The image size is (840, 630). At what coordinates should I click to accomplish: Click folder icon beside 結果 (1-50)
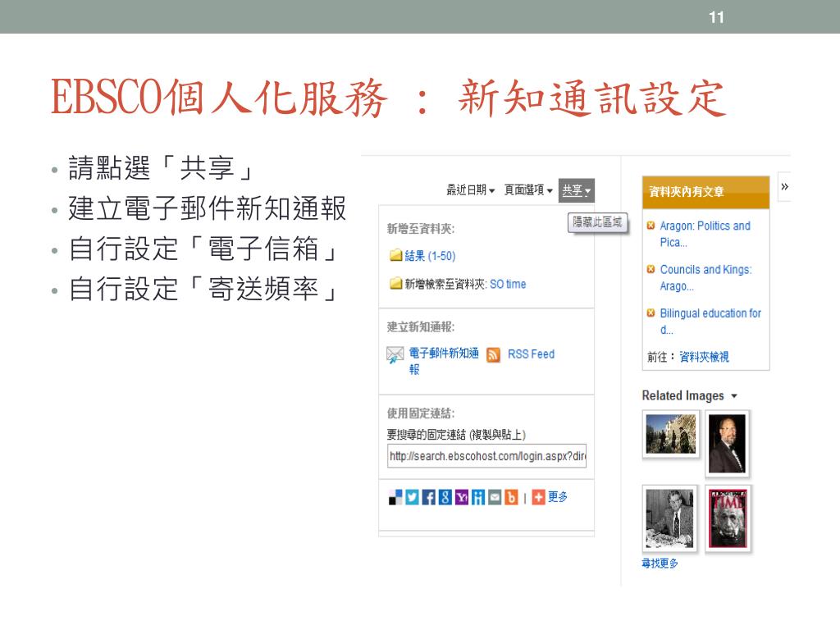point(396,256)
